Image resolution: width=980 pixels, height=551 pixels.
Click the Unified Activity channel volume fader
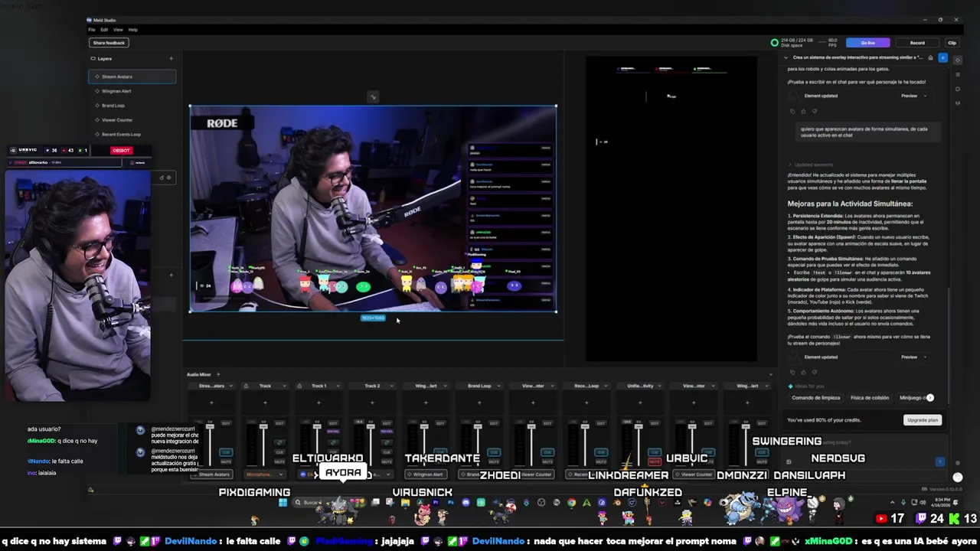[x=639, y=426]
